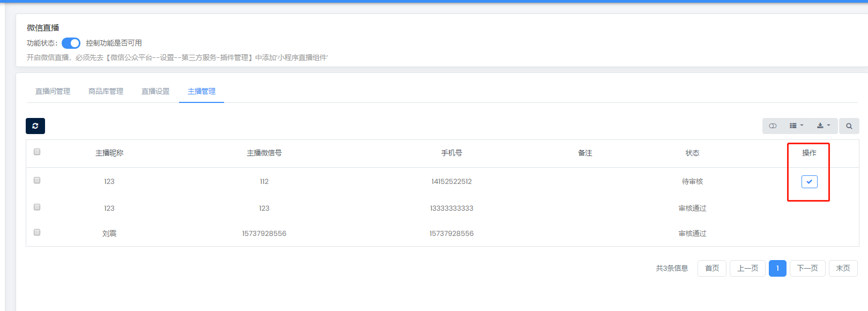Viewport: 868px width, 311px height.
Task: Open the search icon in toolbar
Action: [x=849, y=126]
